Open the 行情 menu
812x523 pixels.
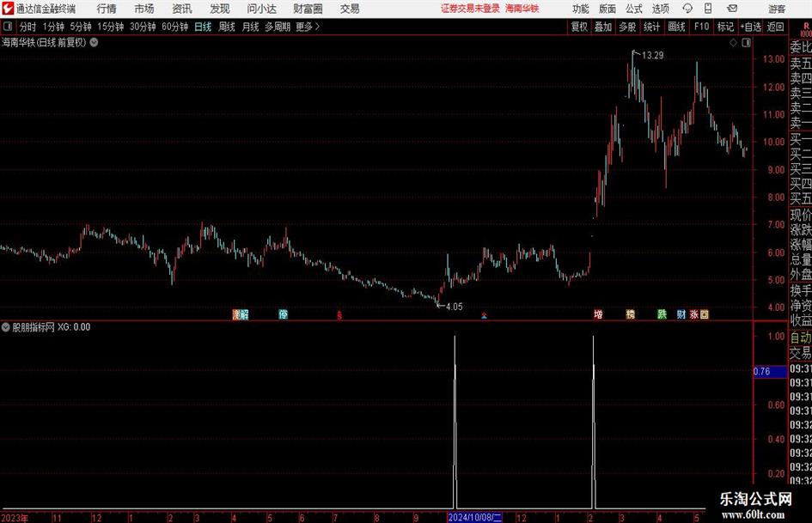[107, 9]
